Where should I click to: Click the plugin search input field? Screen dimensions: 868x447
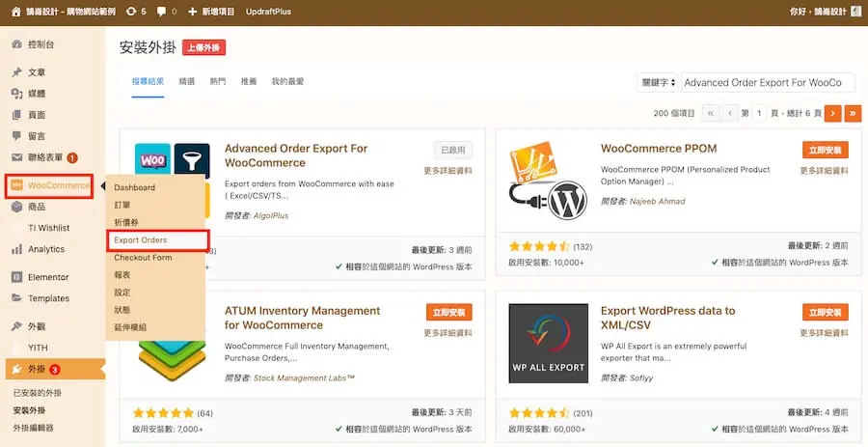click(768, 82)
